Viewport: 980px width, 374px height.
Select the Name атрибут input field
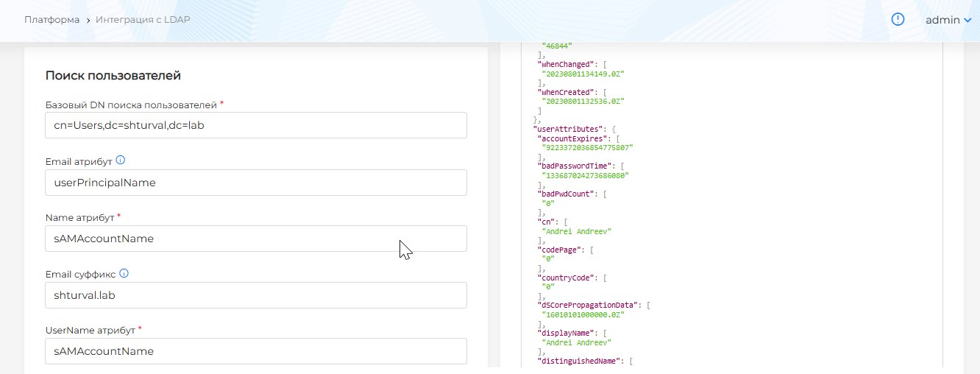click(256, 239)
